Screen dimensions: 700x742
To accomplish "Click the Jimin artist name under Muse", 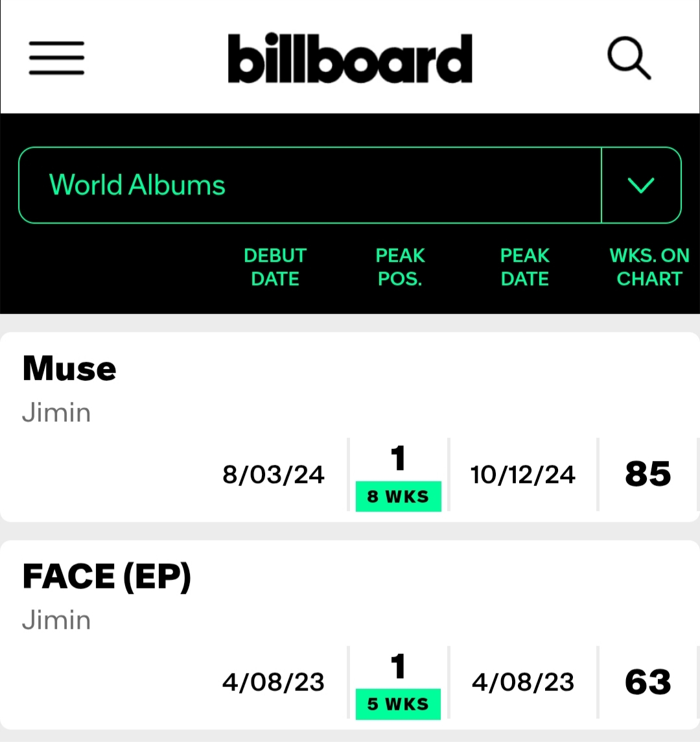I will (x=56, y=413).
